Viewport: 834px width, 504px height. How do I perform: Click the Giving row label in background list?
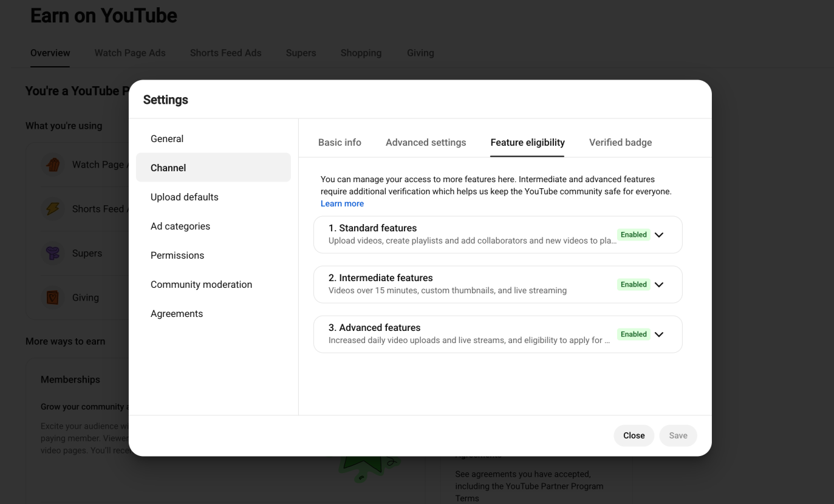85,298
